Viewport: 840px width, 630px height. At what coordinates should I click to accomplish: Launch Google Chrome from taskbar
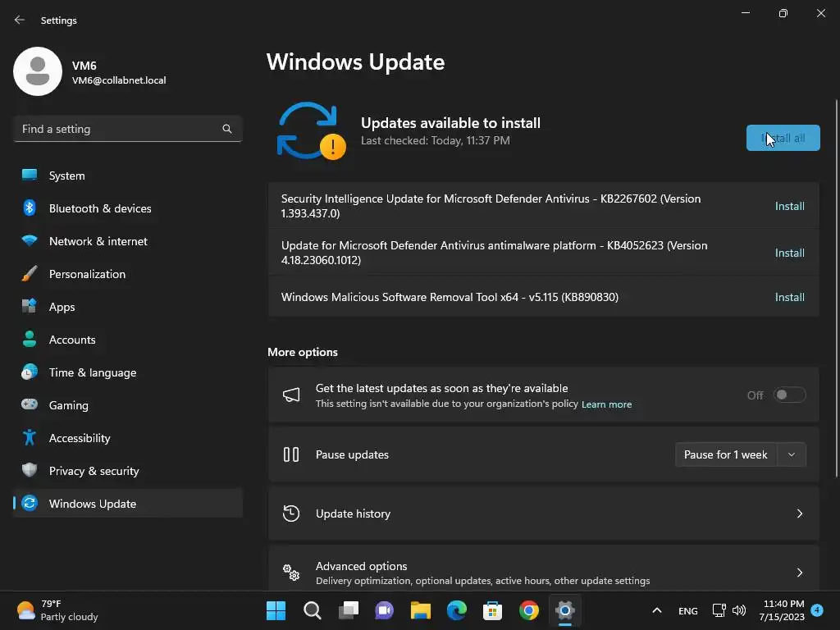click(x=529, y=610)
